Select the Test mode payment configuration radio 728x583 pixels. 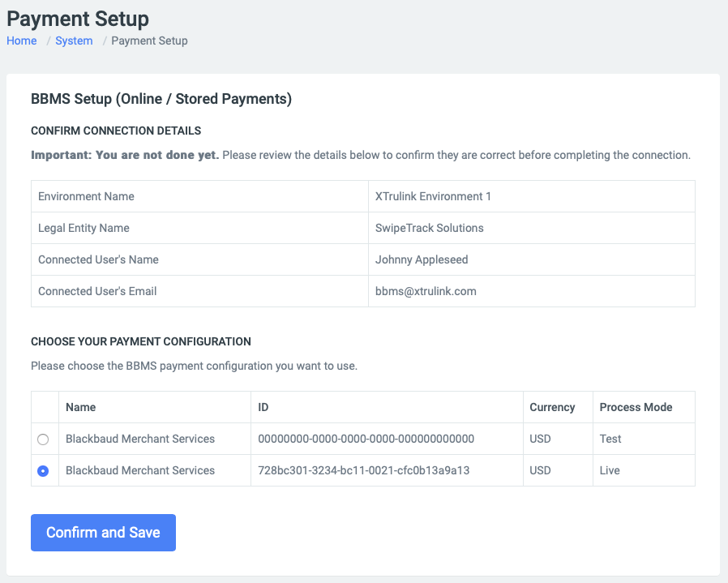[43, 439]
